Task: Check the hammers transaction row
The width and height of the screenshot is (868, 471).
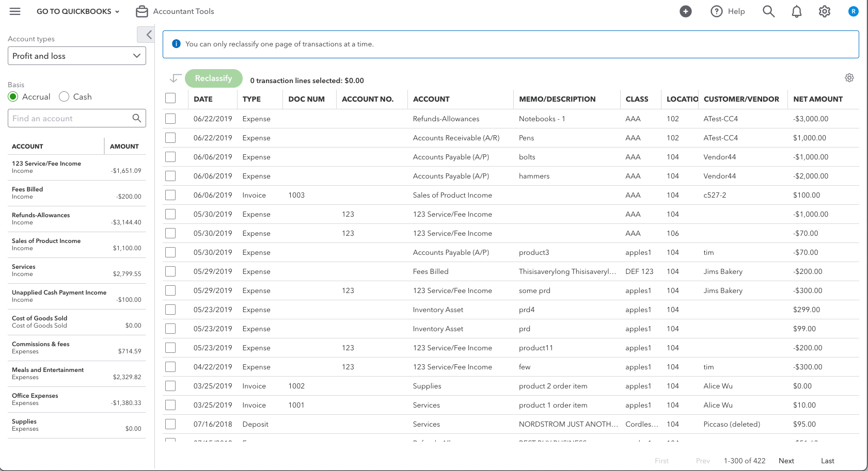Action: pyautogui.click(x=170, y=176)
